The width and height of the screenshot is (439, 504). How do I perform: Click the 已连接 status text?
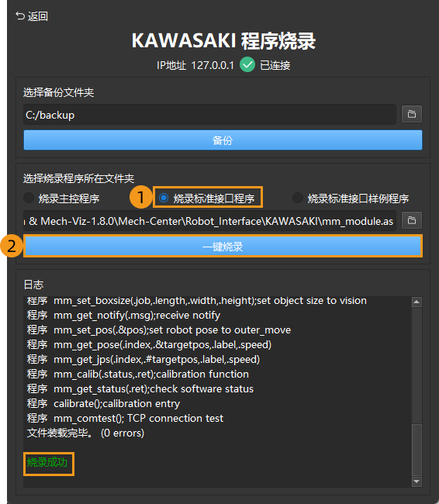point(275,65)
